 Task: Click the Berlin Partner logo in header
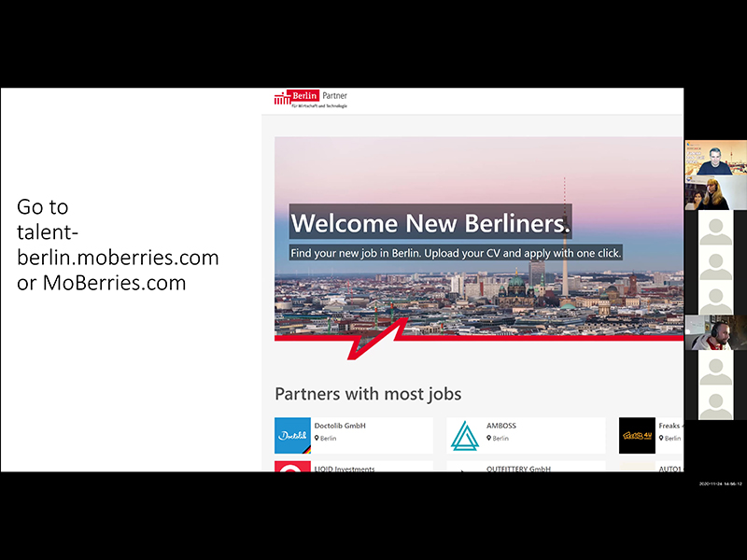point(311,100)
